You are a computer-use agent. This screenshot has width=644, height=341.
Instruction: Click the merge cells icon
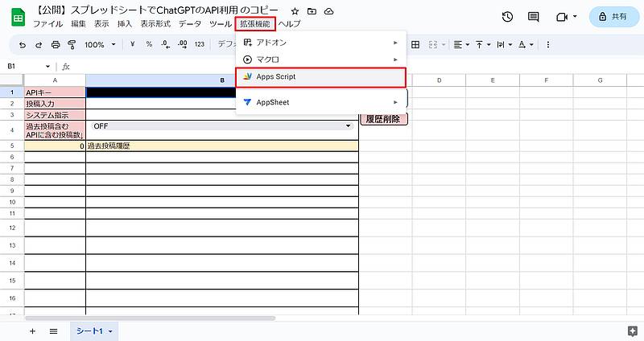click(433, 44)
